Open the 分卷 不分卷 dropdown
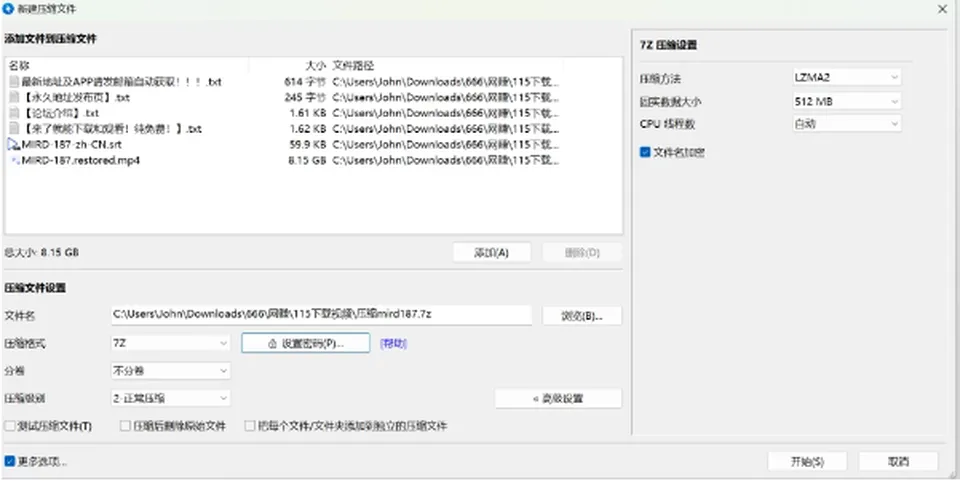This screenshot has width=960, height=481. pos(170,371)
